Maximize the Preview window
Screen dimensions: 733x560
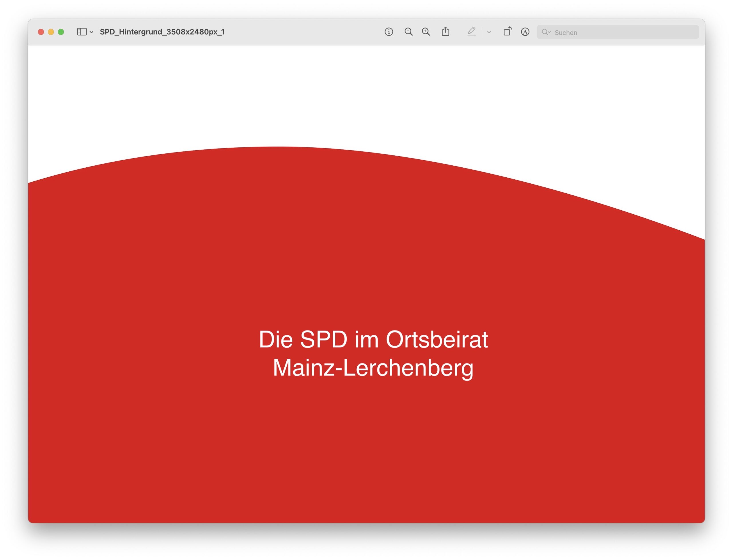coord(61,32)
